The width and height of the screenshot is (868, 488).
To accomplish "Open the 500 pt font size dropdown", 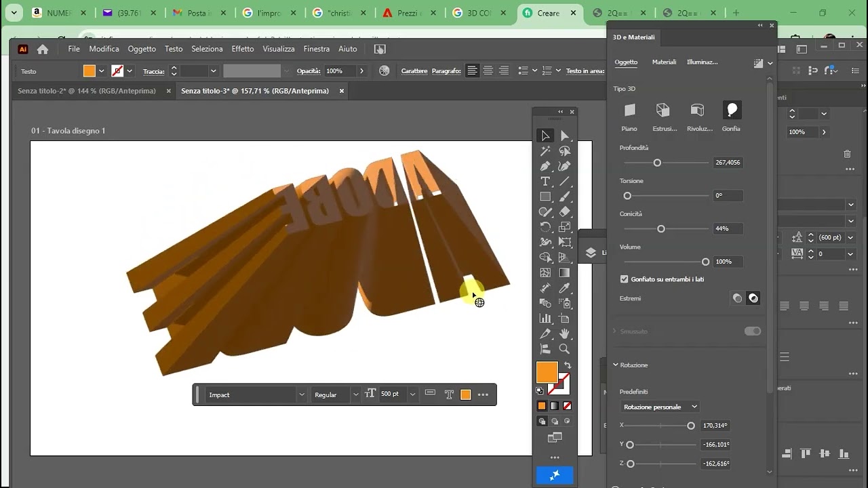I will click(x=412, y=394).
